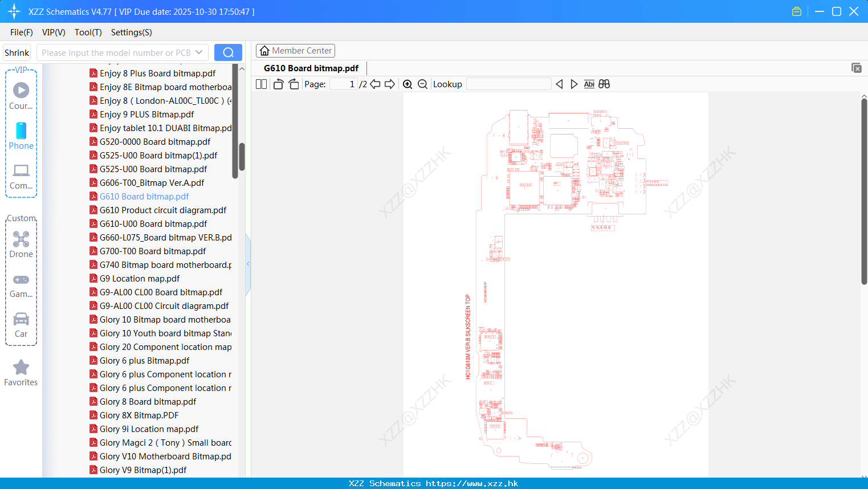Click the toolbox icon in title bar
The image size is (868, 489).
click(797, 11)
